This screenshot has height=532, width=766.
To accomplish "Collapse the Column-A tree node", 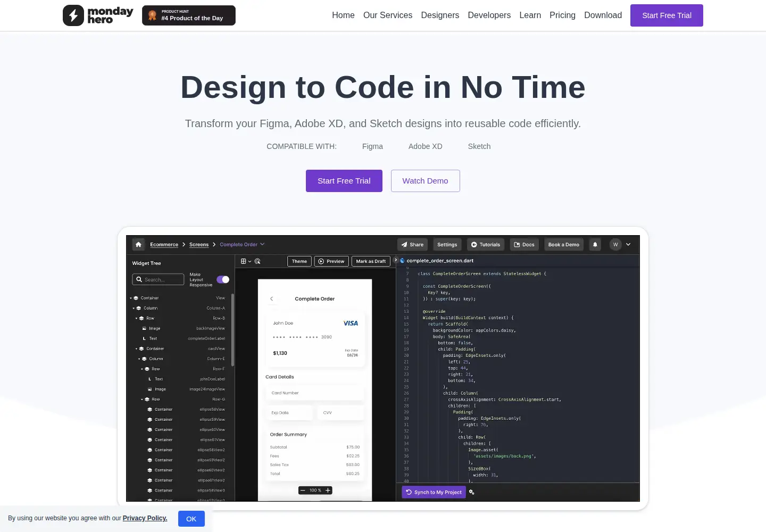I will 134,309.
